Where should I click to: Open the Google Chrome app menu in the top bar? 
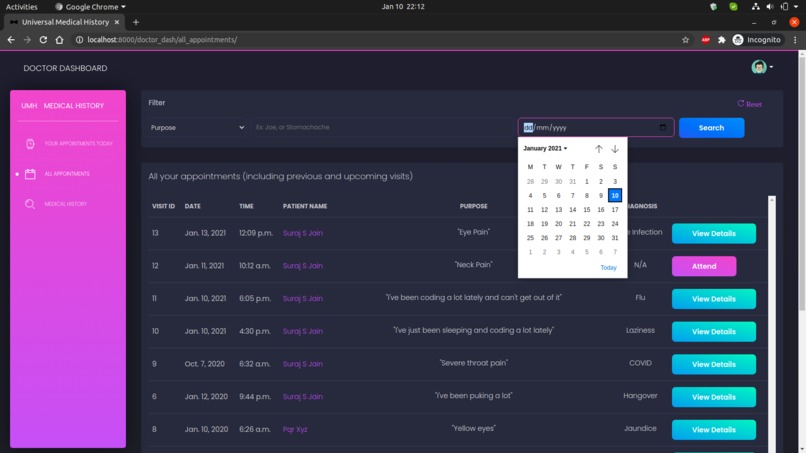[x=90, y=7]
